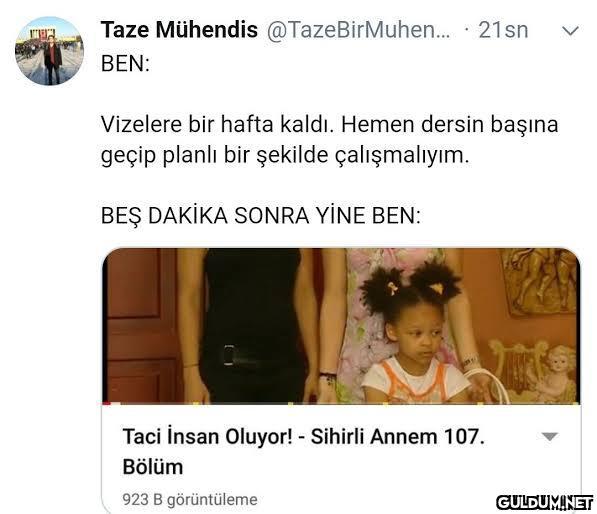
Task: Open the 21sn tweet timestamp
Action: 503,30
